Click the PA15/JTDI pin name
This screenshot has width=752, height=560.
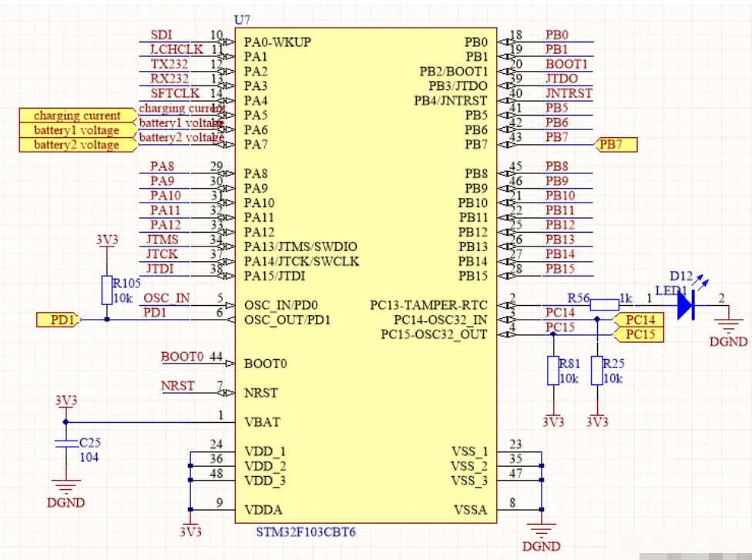coord(275,277)
